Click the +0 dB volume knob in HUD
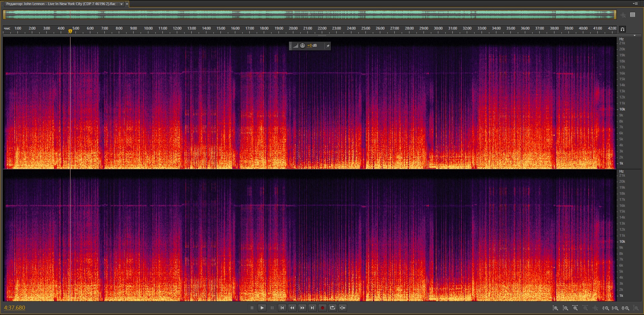The width and height of the screenshot is (644, 315). pyautogui.click(x=302, y=46)
